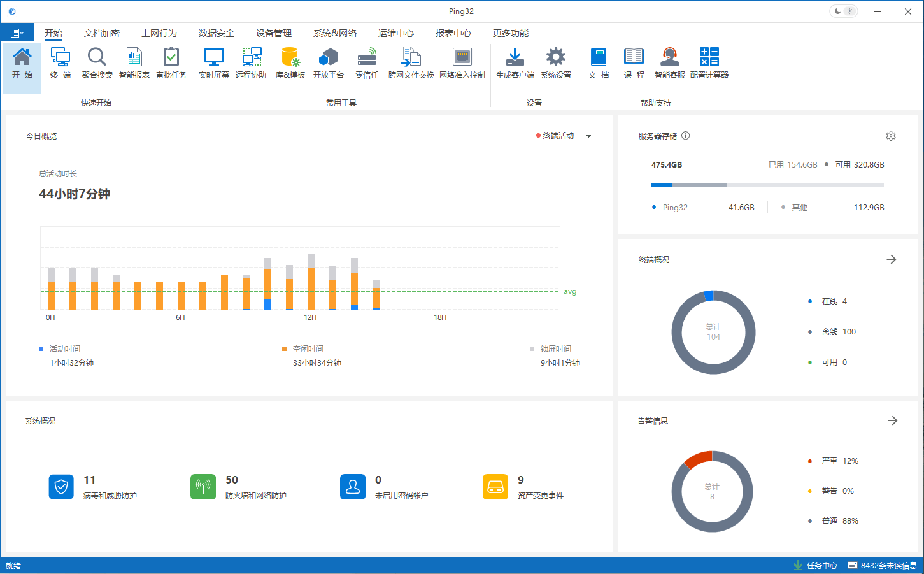Toggle 严重 legend in alert chart
This screenshot has height=574, width=924.
829,461
